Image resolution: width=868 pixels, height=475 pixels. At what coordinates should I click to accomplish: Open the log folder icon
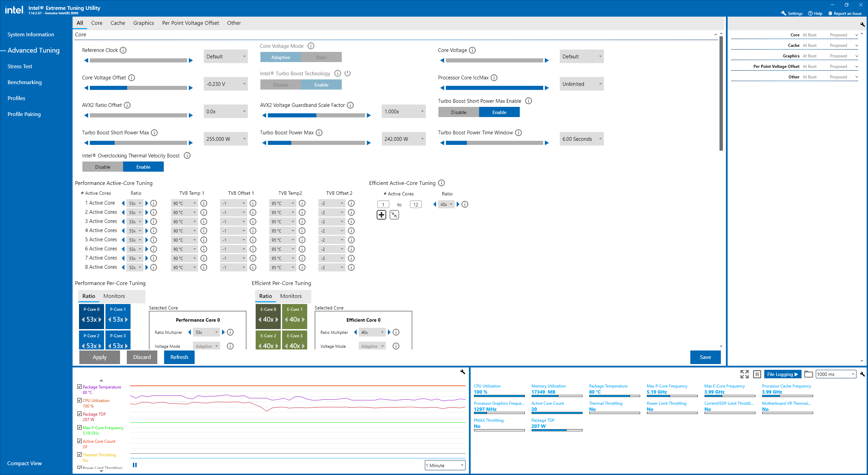pos(808,374)
